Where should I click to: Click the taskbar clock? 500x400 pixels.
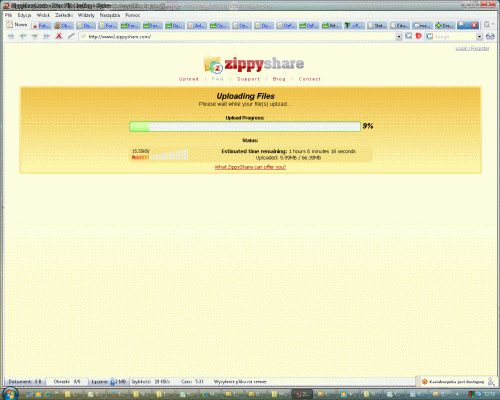pyautogui.click(x=490, y=395)
